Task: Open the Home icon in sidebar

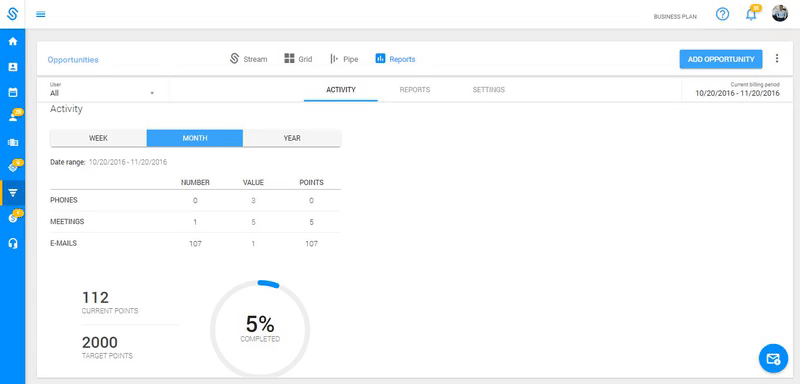Action: [x=13, y=41]
